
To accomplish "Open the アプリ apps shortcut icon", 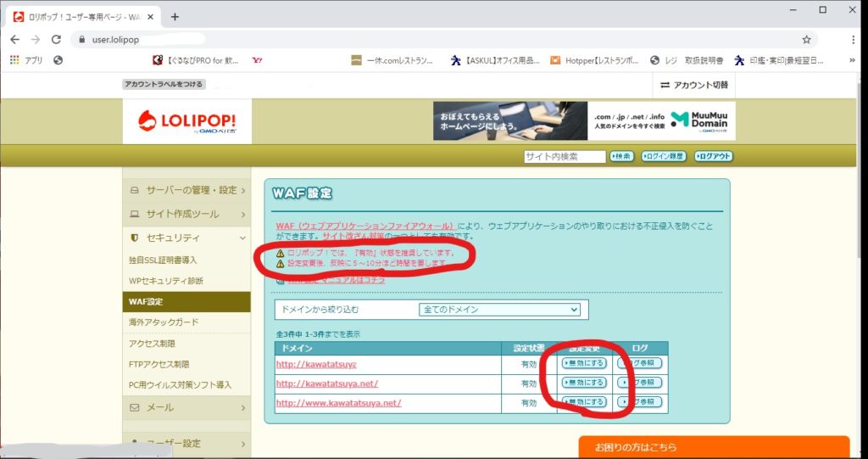I will [14, 60].
